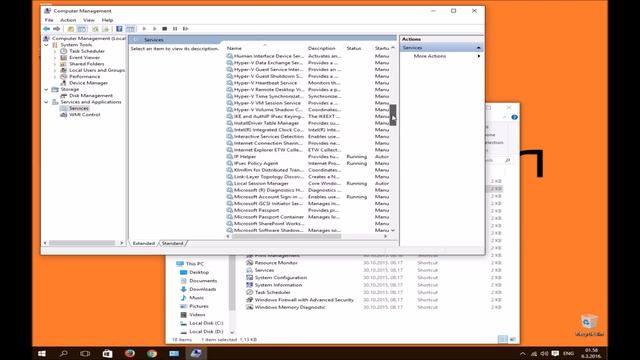Image resolution: width=640 pixels, height=360 pixels.
Task: Click the taskbar Search icon
Action: click(64, 353)
